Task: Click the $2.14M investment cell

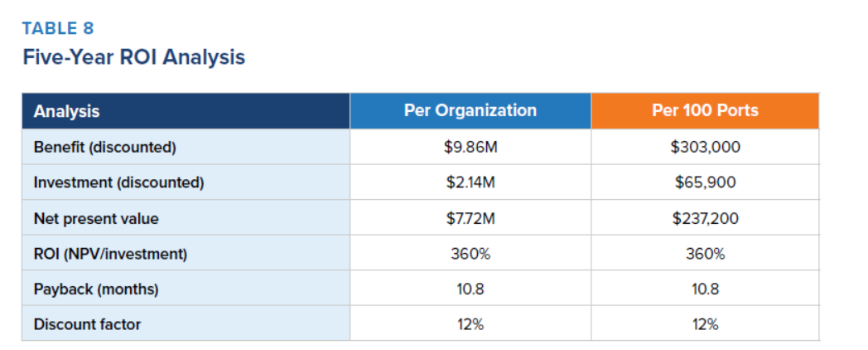Action: [470, 182]
